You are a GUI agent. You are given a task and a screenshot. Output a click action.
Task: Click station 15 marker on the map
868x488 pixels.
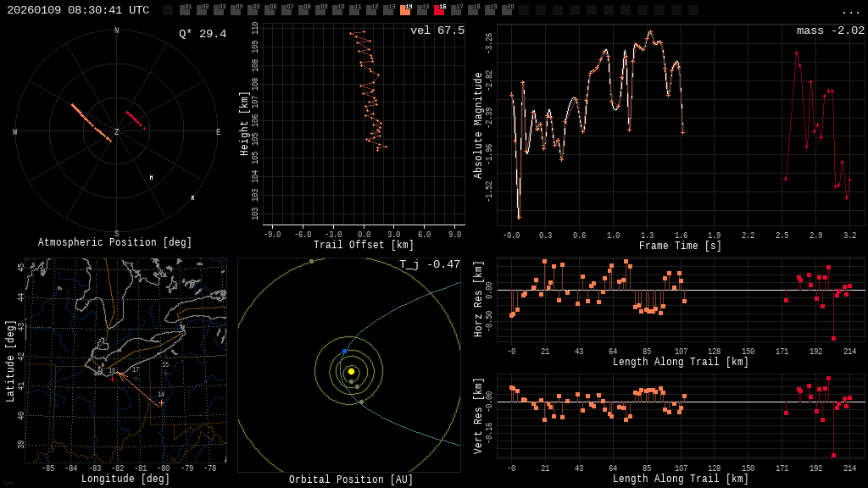point(164,371)
